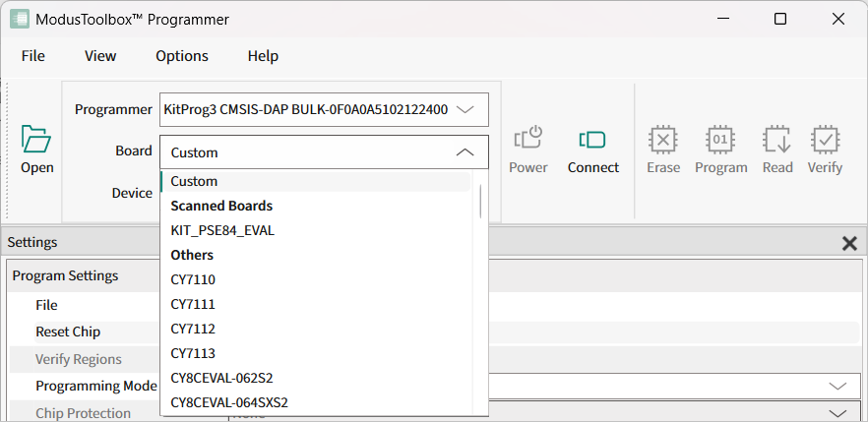Open the Options menu
Screen dimensions: 868x422
coord(182,56)
